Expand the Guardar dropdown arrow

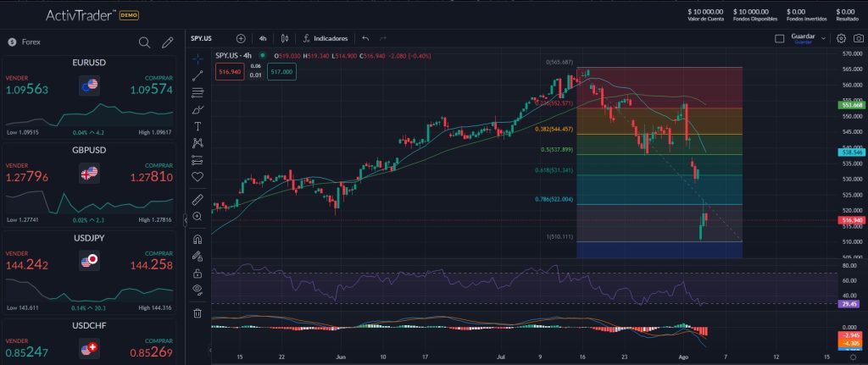821,36
